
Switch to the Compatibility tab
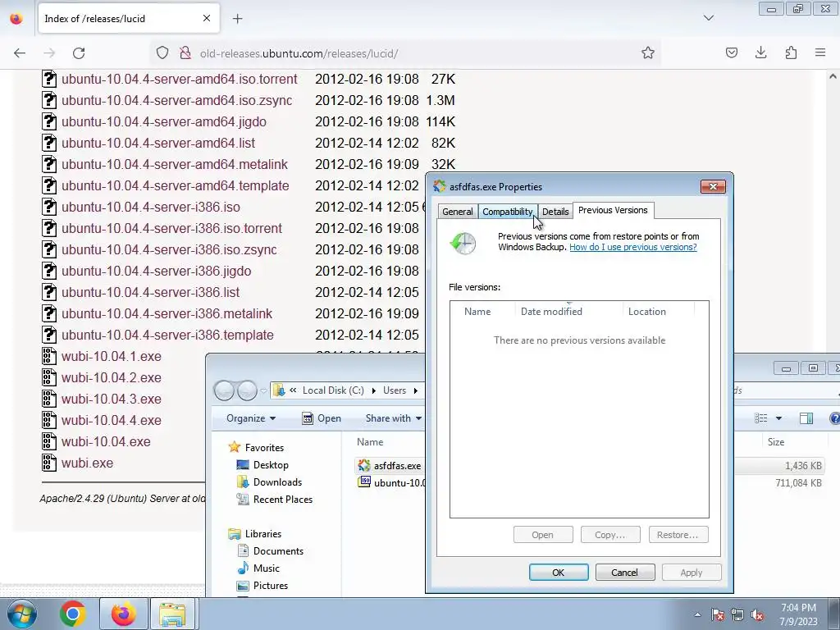507,212
